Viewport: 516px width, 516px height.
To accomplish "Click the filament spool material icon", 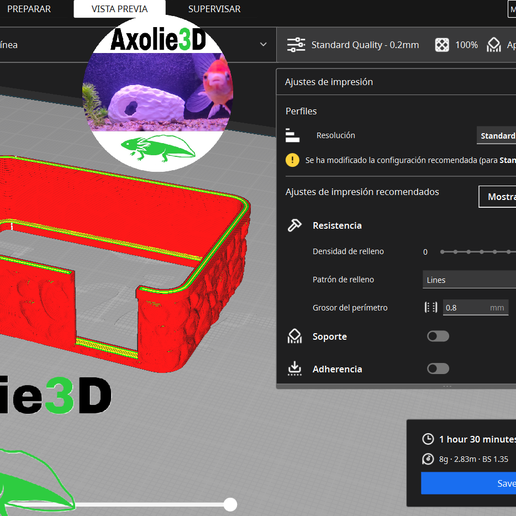I will (x=428, y=459).
